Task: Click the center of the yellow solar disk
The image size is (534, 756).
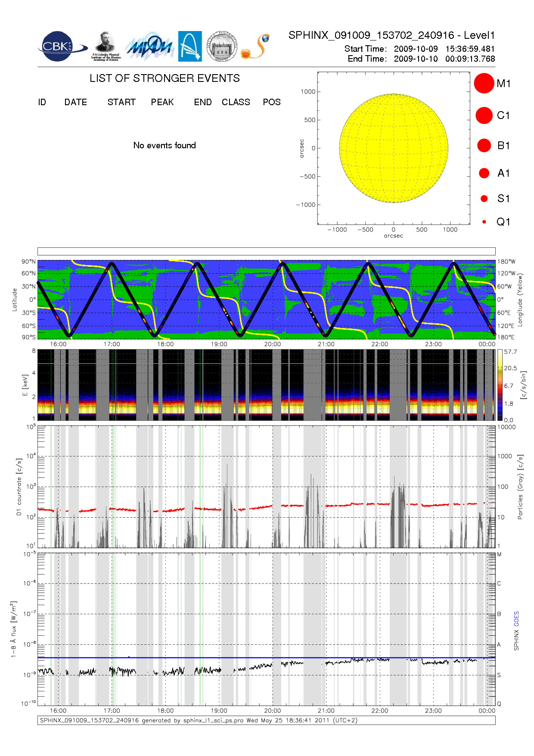Action: (394, 148)
